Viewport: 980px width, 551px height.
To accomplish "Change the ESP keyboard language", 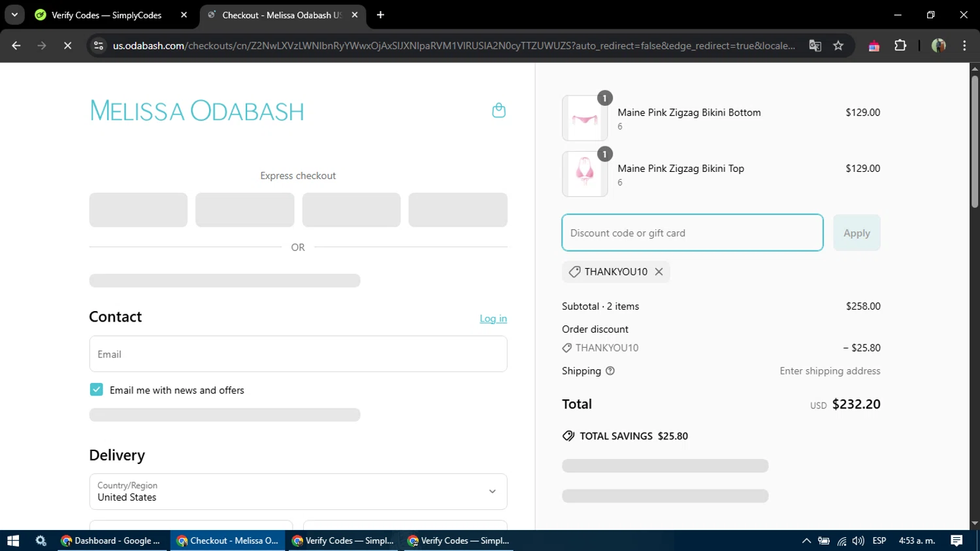I will point(879,541).
